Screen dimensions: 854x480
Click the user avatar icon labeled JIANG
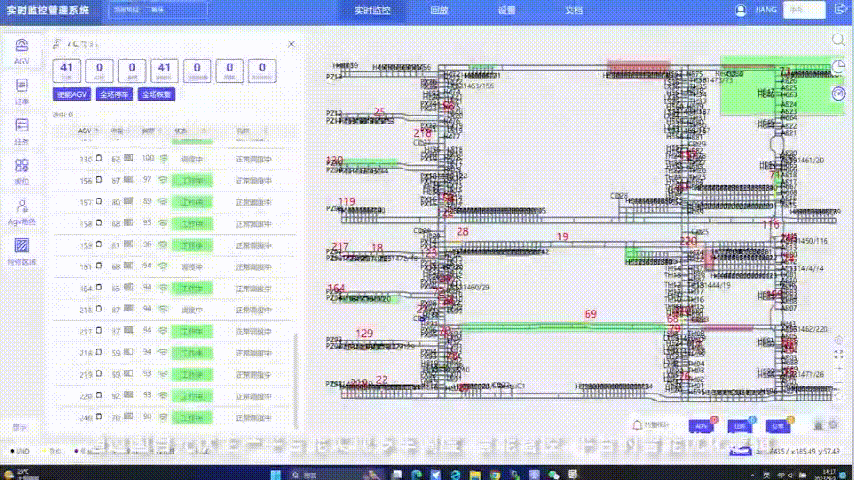[741, 10]
